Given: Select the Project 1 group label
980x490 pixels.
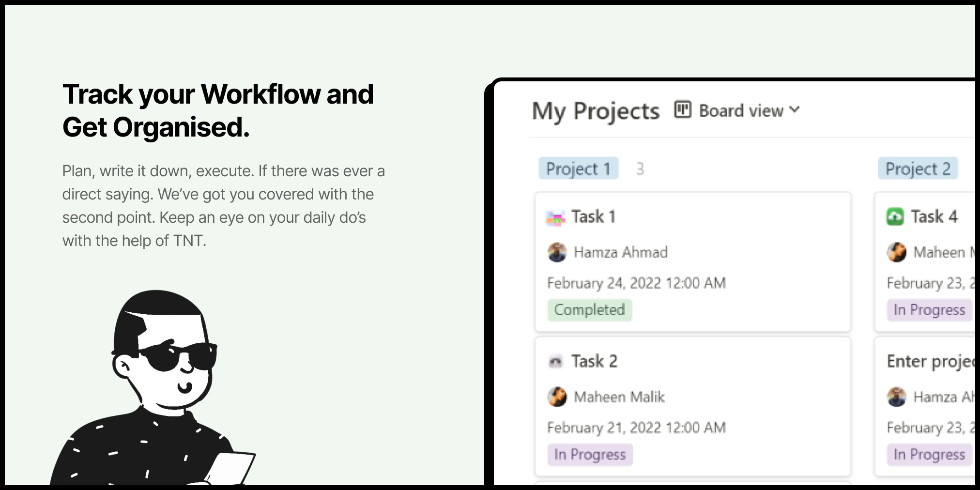Looking at the screenshot, I should tap(579, 168).
